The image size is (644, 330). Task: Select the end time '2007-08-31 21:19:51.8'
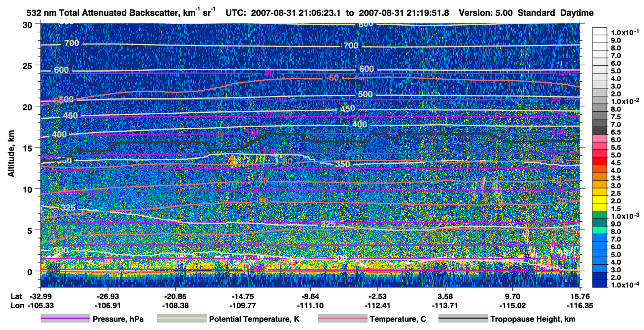403,13
